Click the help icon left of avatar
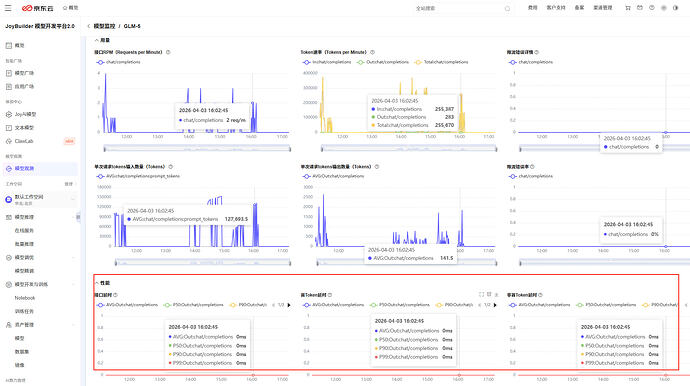This screenshot has height=386, width=690. click(652, 8)
